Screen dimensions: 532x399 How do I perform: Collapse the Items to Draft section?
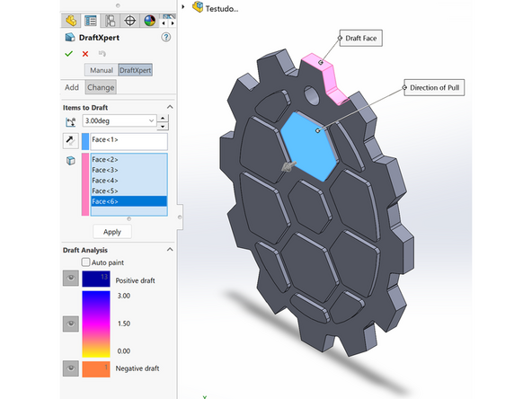pos(170,107)
